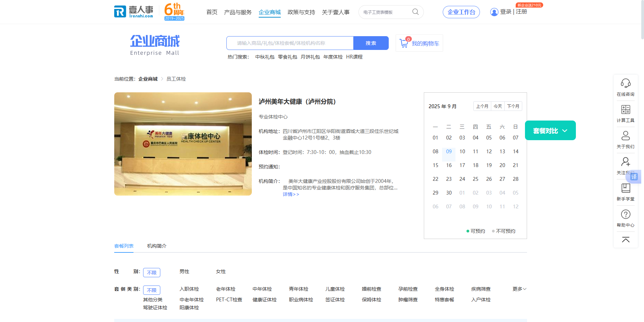
Task: Click the mall search input field
Action: pyautogui.click(x=290, y=43)
